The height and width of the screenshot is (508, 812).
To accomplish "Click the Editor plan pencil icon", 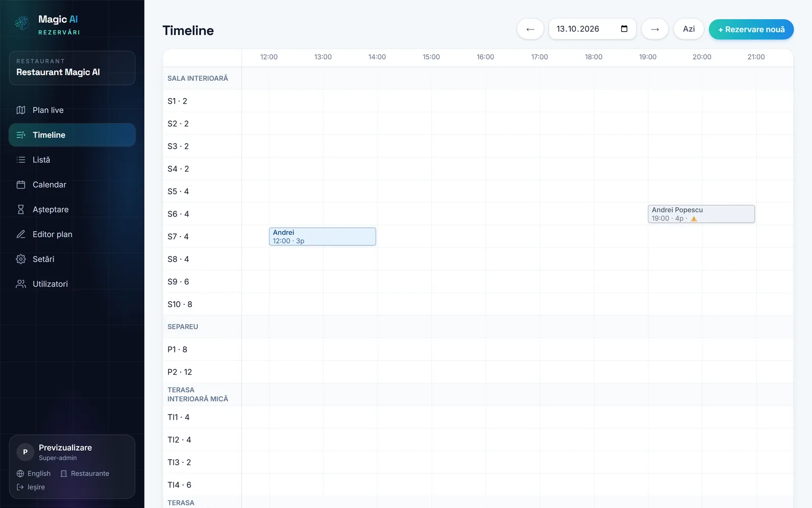I will click(21, 234).
